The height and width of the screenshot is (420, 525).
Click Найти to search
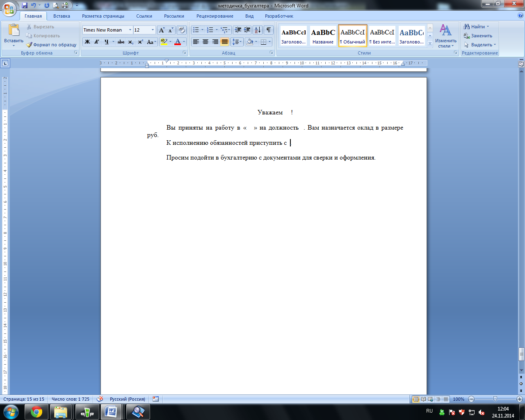click(x=477, y=27)
